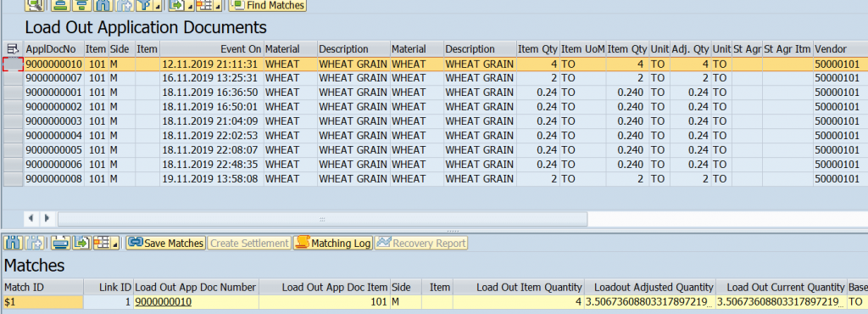Click event time 18.11.2019 22:48:35

tap(211, 165)
